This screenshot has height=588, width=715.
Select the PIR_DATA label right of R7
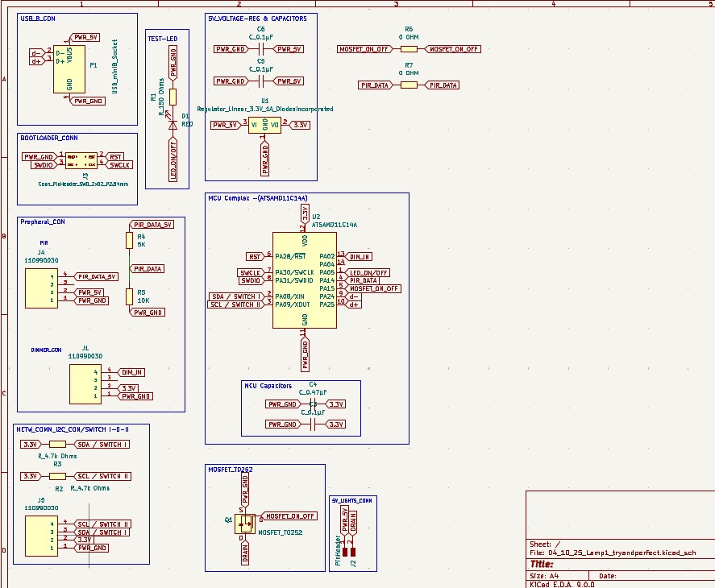pos(442,85)
